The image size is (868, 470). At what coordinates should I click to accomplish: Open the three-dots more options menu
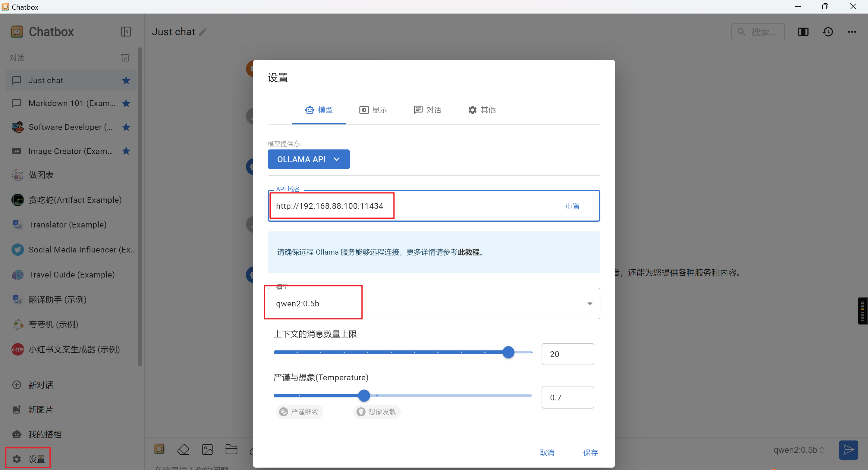[x=852, y=32]
